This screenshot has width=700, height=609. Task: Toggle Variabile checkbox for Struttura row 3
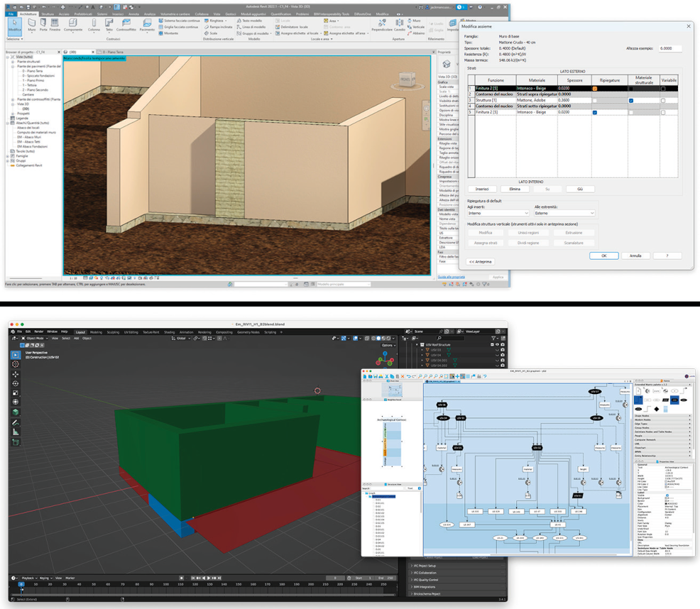[x=663, y=101]
